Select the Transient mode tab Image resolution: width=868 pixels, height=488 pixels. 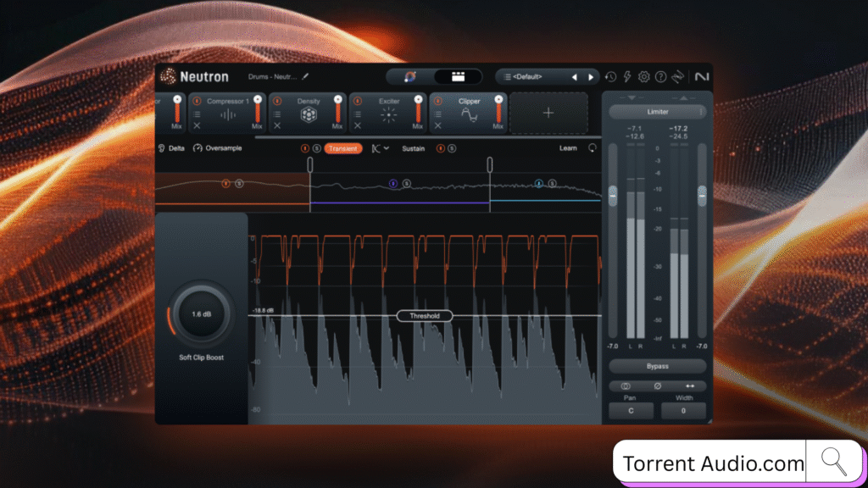(x=342, y=148)
